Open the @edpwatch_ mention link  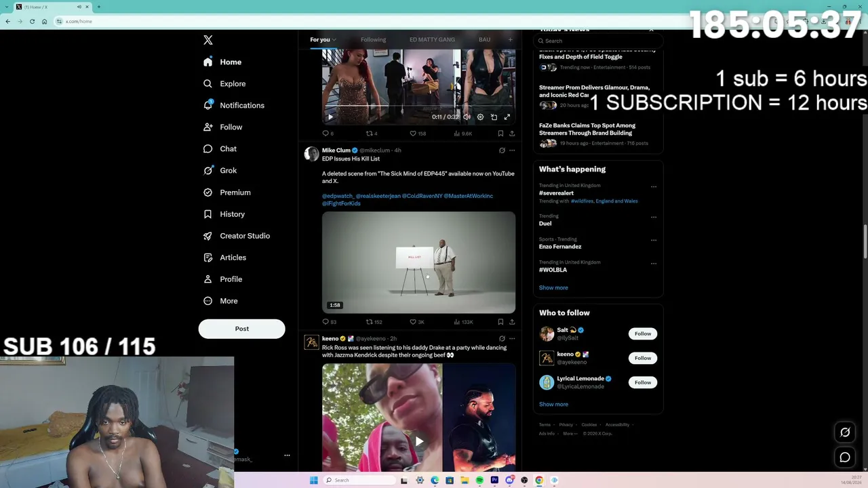point(338,196)
